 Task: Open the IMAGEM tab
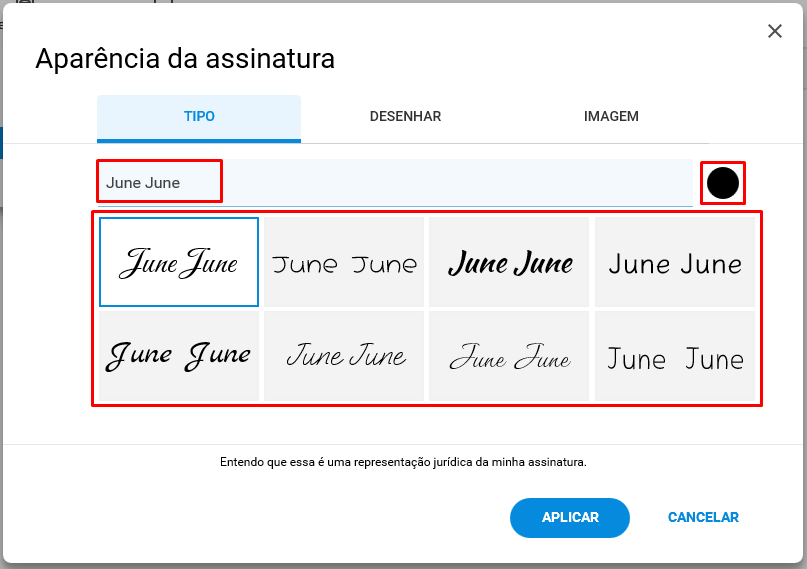tap(611, 117)
